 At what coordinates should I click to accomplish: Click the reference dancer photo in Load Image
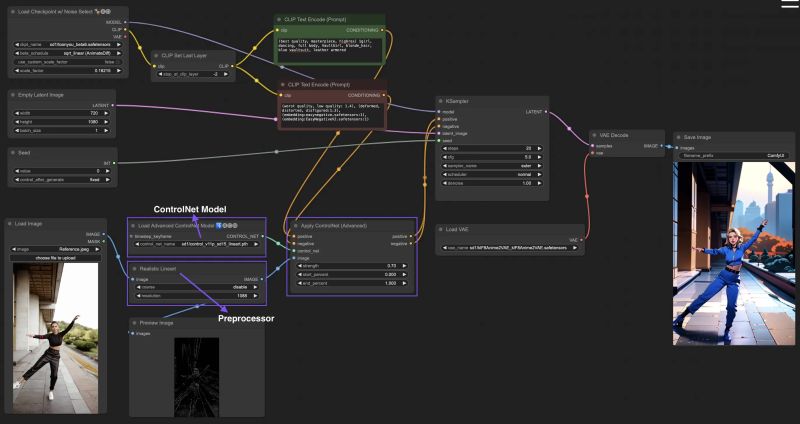click(x=56, y=338)
